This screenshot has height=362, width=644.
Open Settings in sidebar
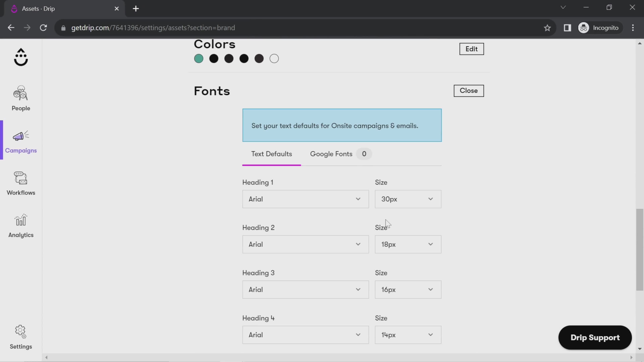tap(21, 337)
